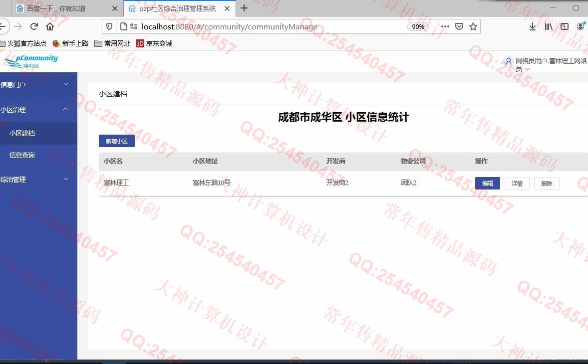Click the 新增小区 button

click(x=117, y=141)
